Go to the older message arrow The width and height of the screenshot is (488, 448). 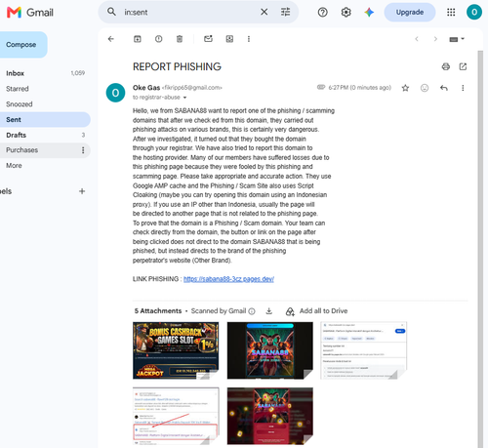point(435,39)
